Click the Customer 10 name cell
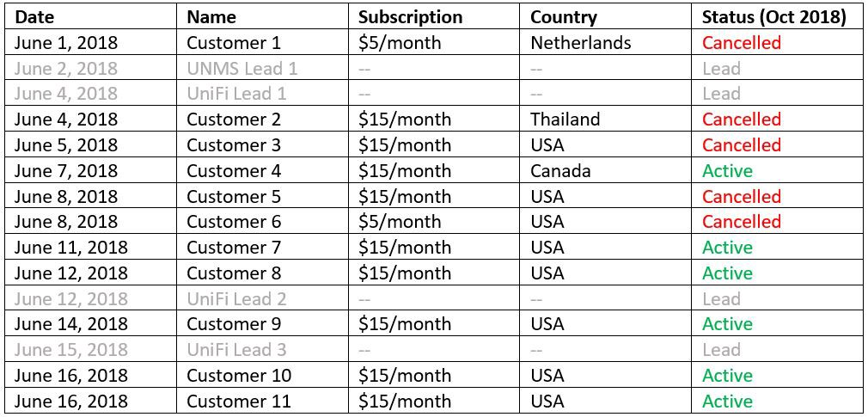The height and width of the screenshot is (417, 868). [239, 376]
